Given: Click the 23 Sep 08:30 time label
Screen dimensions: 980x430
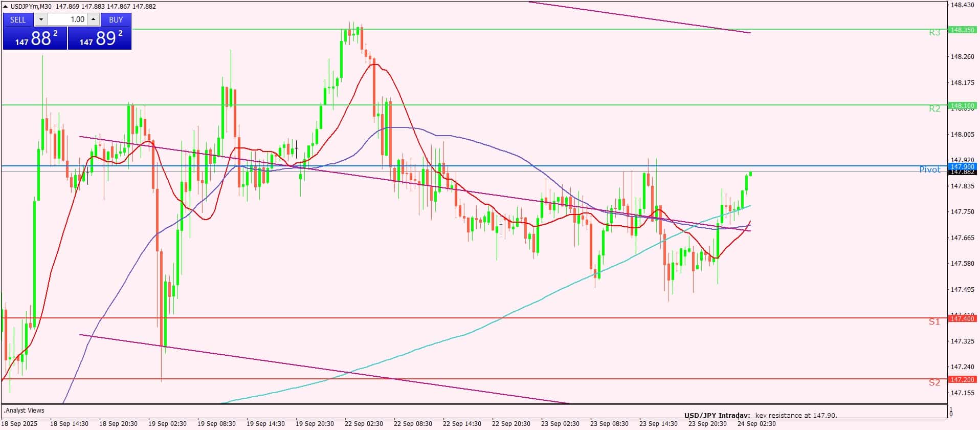Looking at the screenshot, I should 609,424.
